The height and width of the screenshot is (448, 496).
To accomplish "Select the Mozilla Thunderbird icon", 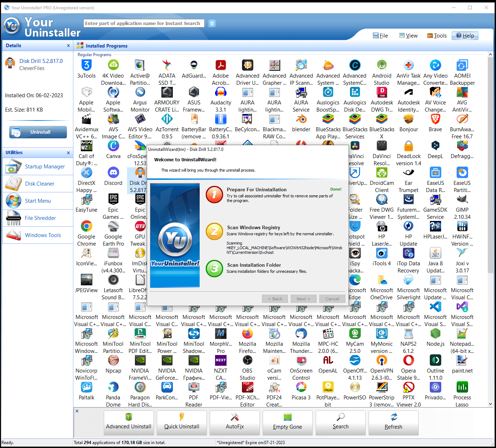I will (301, 334).
